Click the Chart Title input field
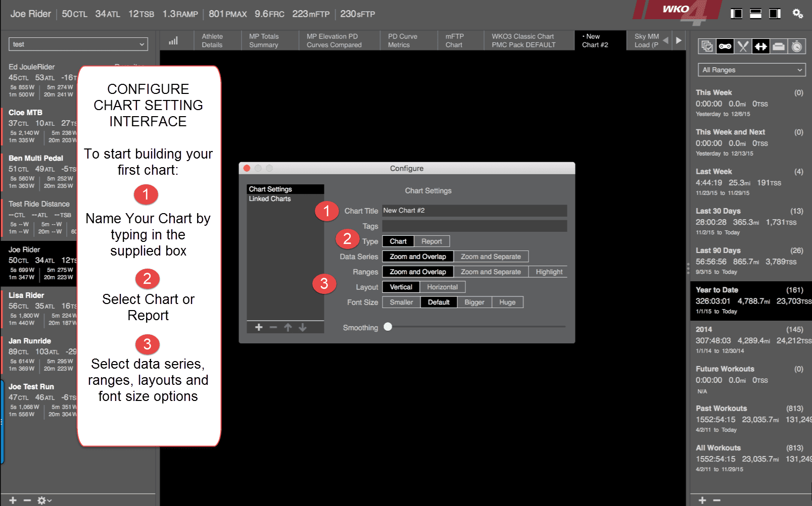 click(474, 211)
